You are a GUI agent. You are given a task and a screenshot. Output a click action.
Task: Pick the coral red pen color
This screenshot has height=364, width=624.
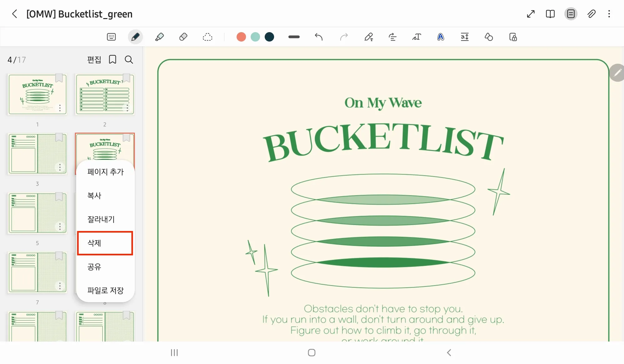pos(241,37)
